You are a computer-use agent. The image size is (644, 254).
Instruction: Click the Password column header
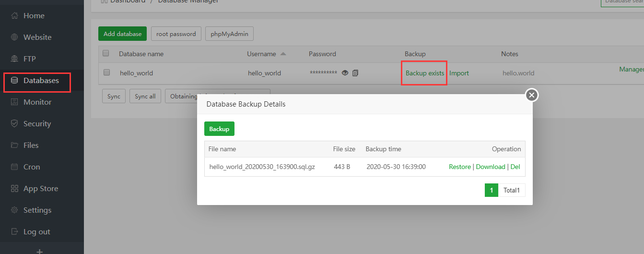click(322, 54)
